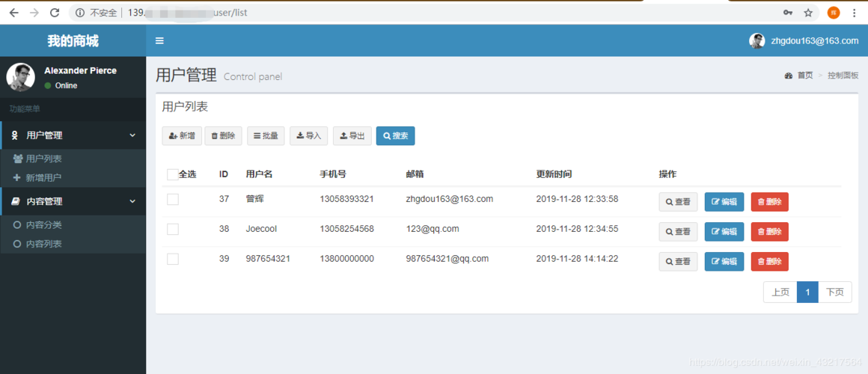The height and width of the screenshot is (374, 868).
Task: Open saved password key icon
Action: (787, 13)
